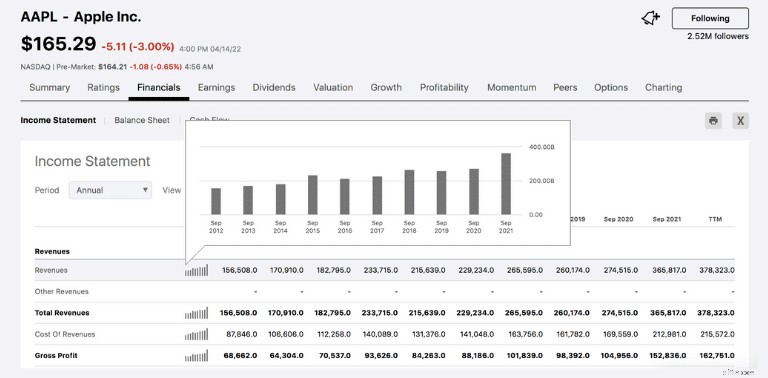Switch to the Valuation tab

pos(333,88)
